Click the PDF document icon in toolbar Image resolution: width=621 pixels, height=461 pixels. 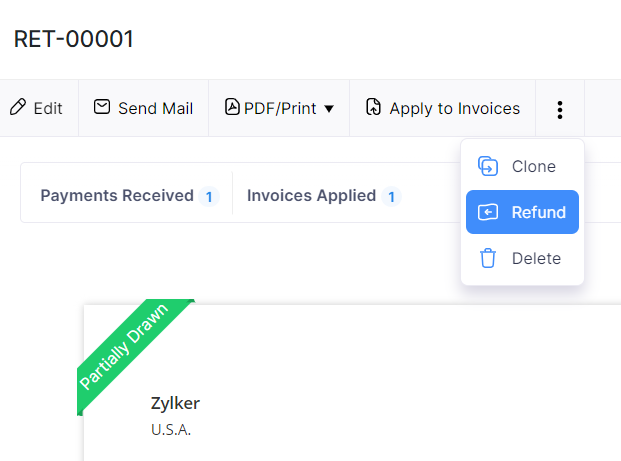click(x=232, y=107)
